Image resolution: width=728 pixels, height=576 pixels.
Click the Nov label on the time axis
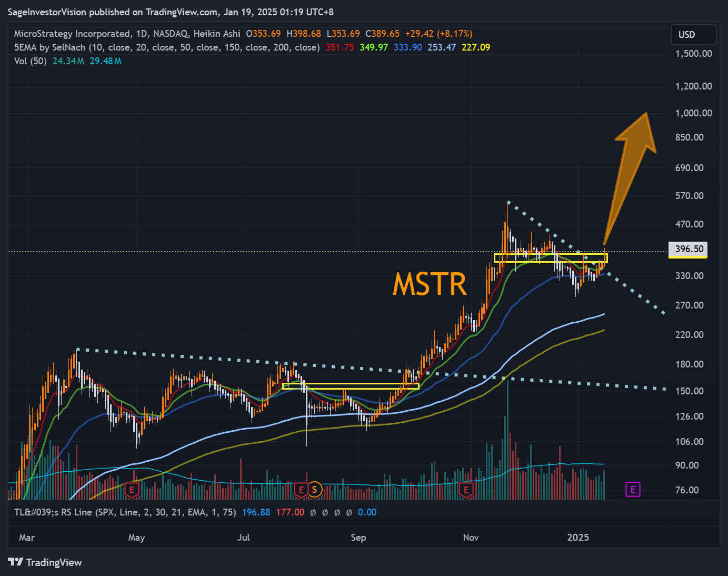click(x=471, y=538)
